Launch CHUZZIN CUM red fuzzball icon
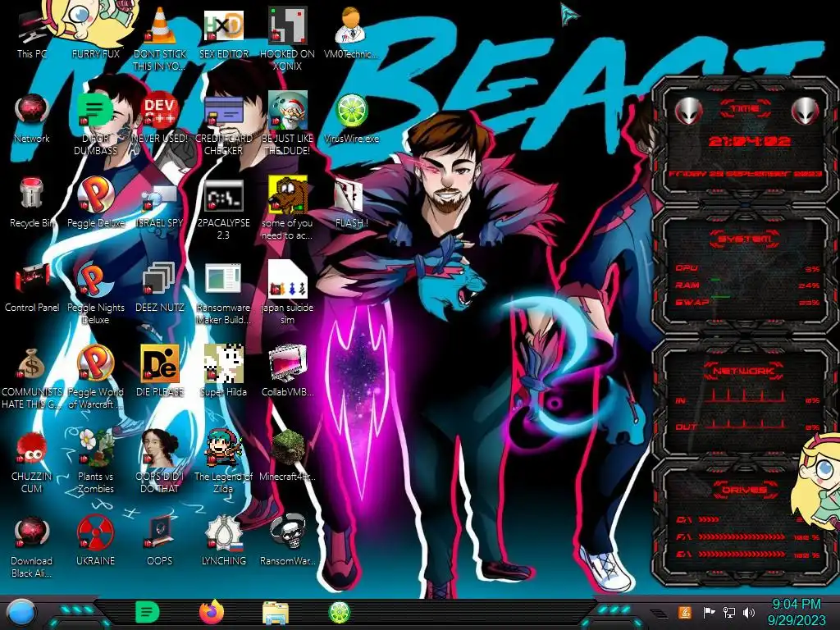 click(x=32, y=462)
